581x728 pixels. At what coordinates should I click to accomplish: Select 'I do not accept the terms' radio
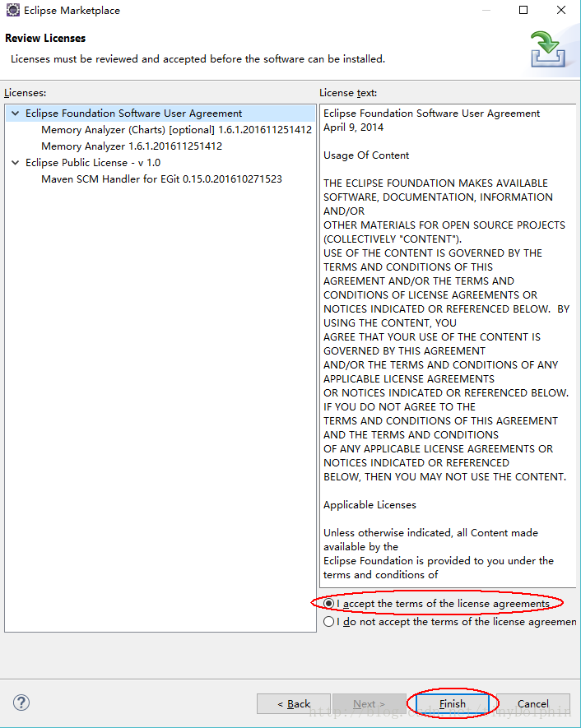[329, 621]
